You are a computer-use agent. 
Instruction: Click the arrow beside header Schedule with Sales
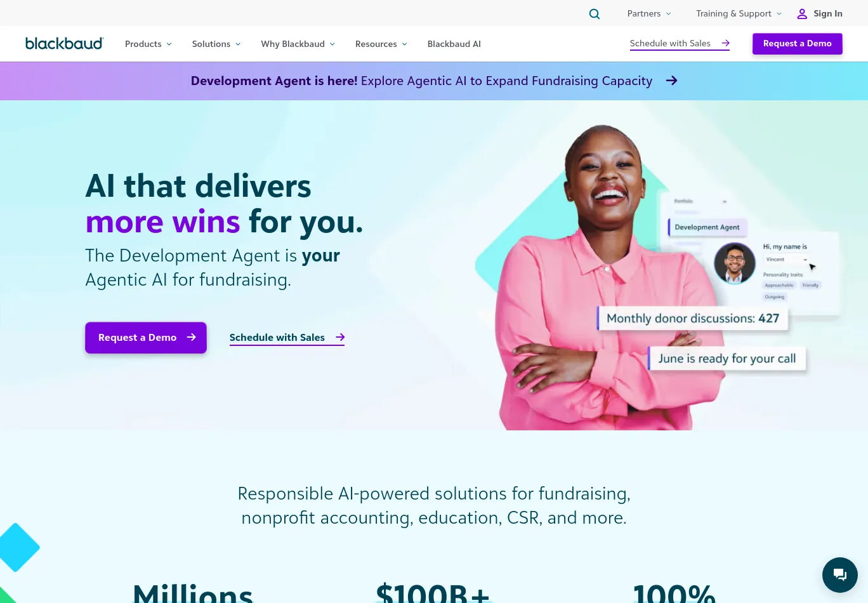(x=725, y=43)
